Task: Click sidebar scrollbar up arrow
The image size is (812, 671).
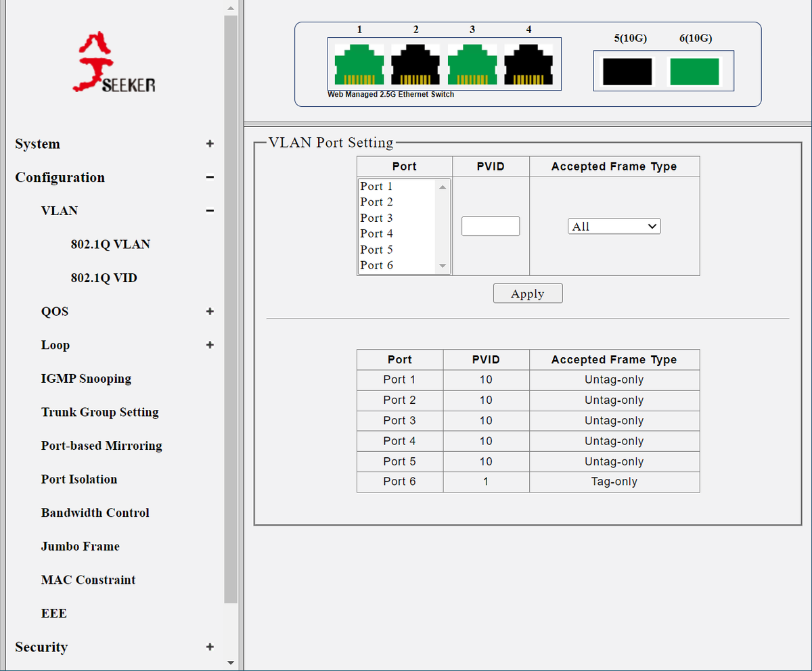Action: tap(231, 8)
